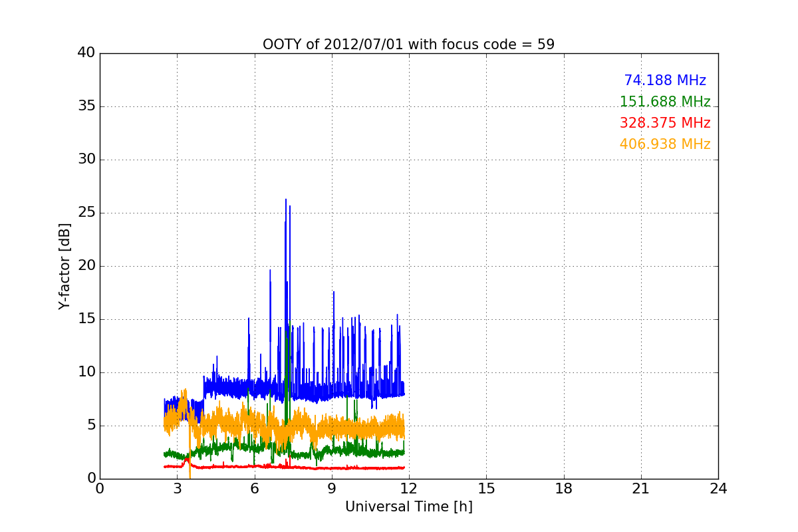Click the tallest blue spike peak near 26 dB
Image resolution: width=798 pixels, height=532 pixels.
click(286, 199)
